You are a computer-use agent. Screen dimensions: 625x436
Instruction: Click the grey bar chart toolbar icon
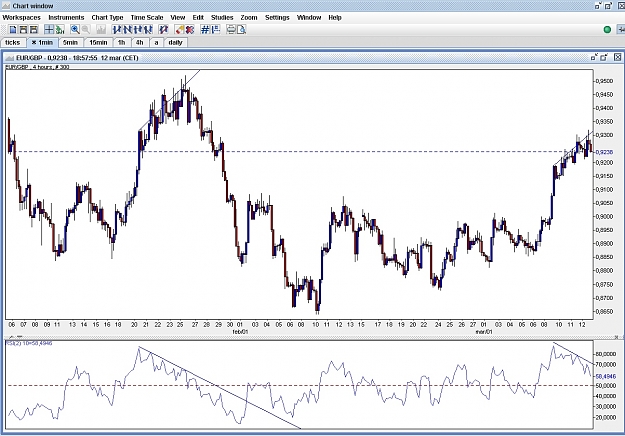100,29
